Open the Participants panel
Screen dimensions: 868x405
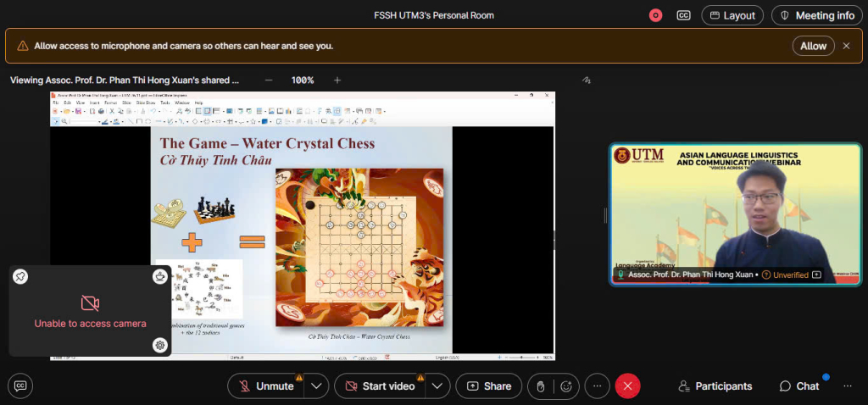tap(715, 386)
